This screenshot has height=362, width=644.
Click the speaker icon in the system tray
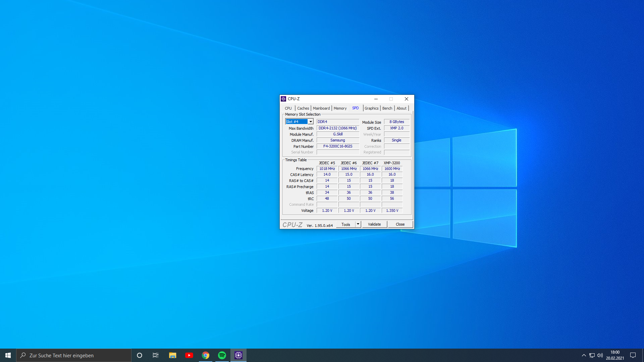point(600,355)
